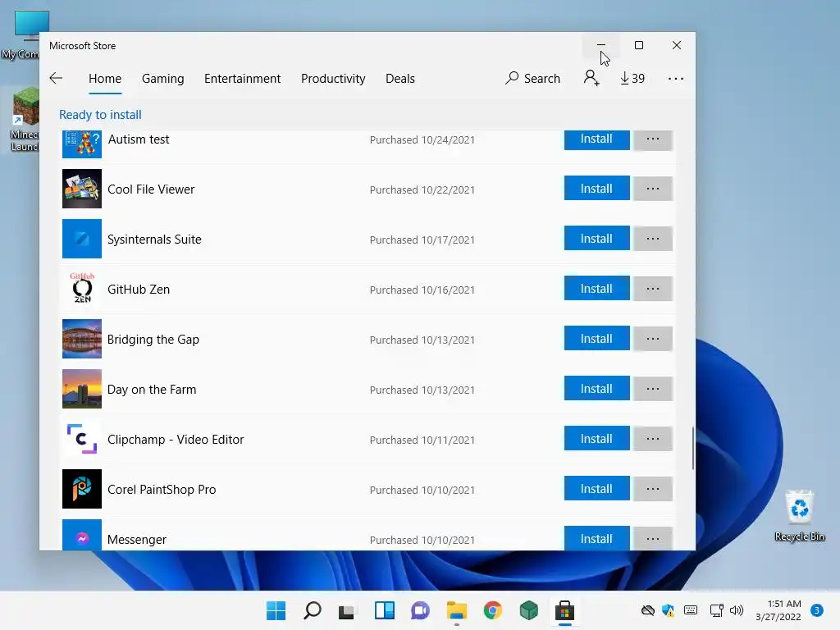
Task: Switch to the Productivity tab
Action: (x=333, y=78)
